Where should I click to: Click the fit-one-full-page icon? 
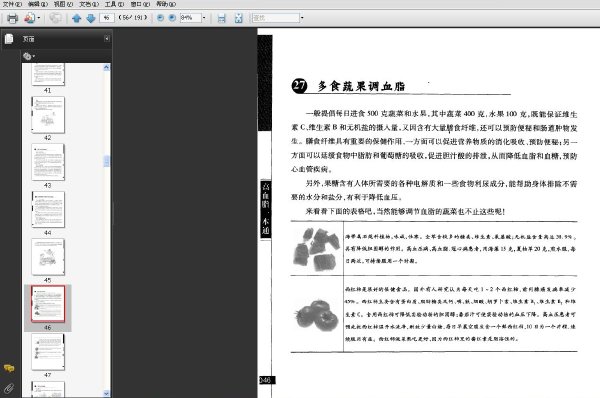tap(238, 18)
